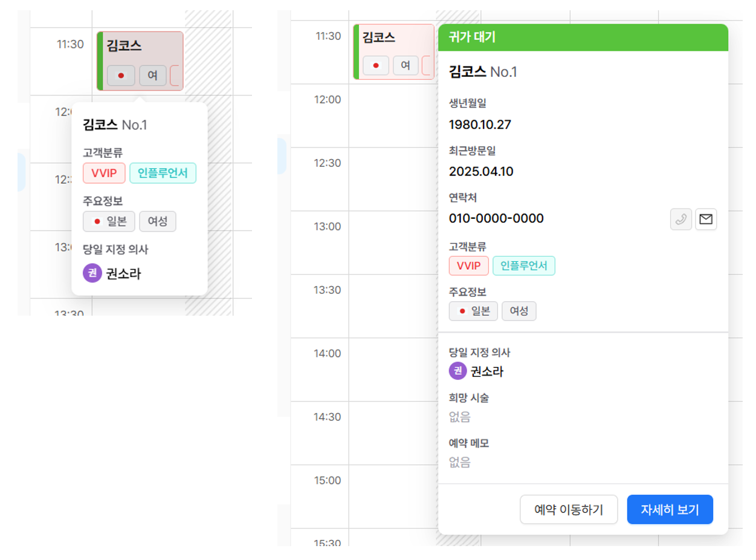The width and height of the screenshot is (756, 560).
Task: Click Japan flag chip on left appointment card
Action: (121, 76)
